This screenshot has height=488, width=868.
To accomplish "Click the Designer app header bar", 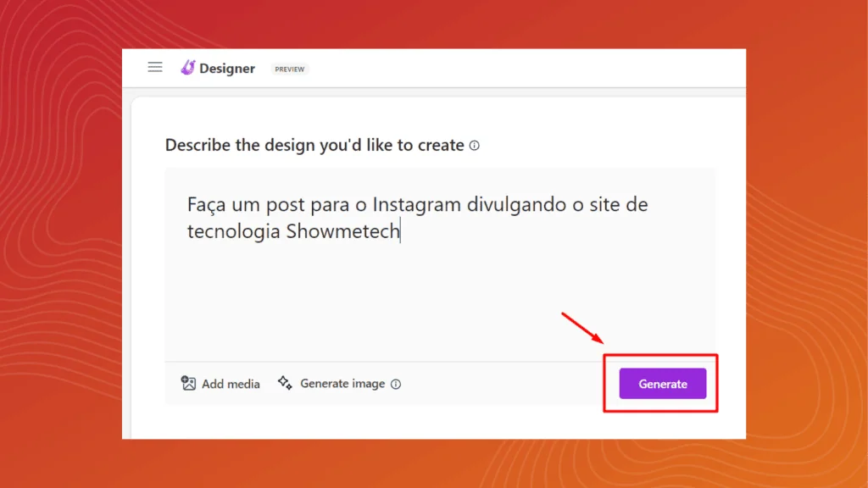I will tap(509, 68).
